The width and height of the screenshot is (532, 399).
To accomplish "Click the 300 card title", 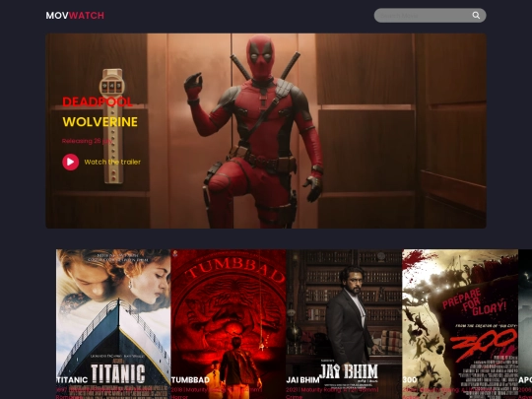I will [410, 380].
